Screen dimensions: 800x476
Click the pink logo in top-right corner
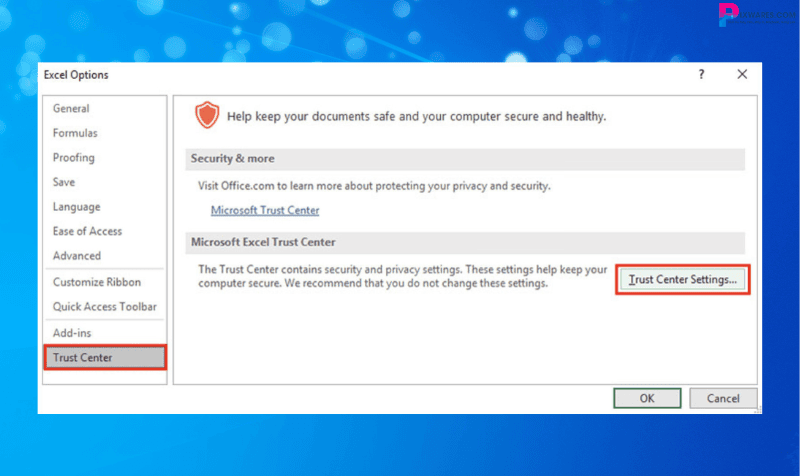[727, 14]
